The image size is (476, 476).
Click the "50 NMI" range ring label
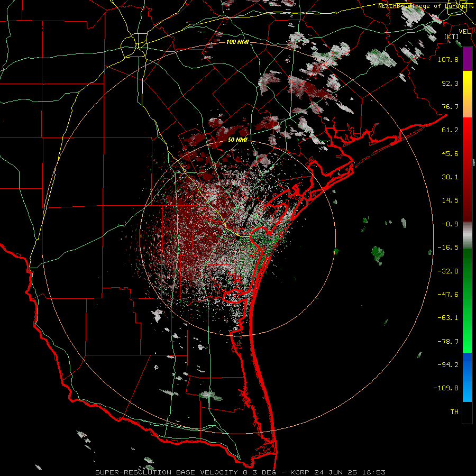point(237,140)
